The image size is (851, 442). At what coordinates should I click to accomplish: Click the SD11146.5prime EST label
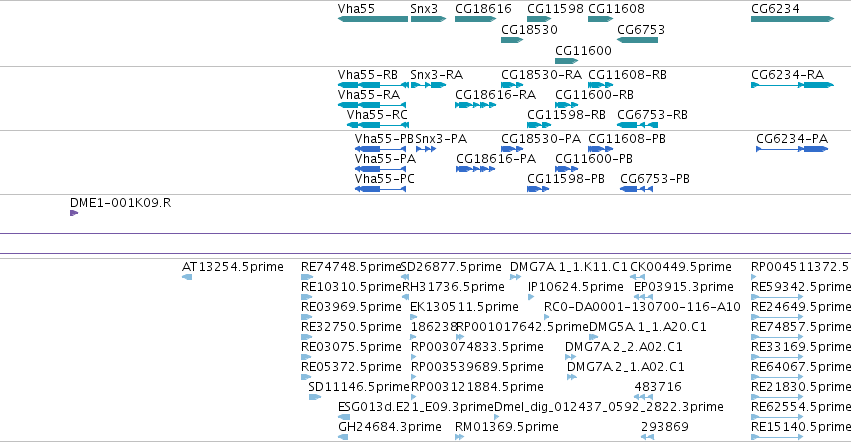[x=358, y=387]
